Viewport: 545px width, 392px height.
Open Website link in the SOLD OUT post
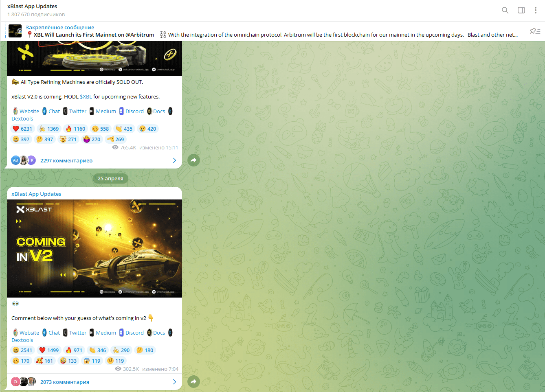[x=29, y=111]
